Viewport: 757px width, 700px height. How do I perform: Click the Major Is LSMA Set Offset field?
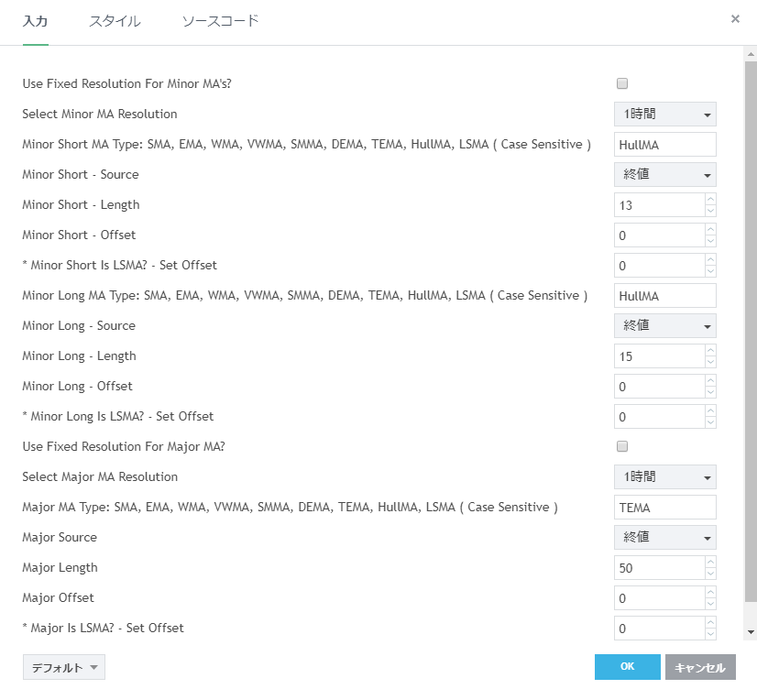[660, 628]
